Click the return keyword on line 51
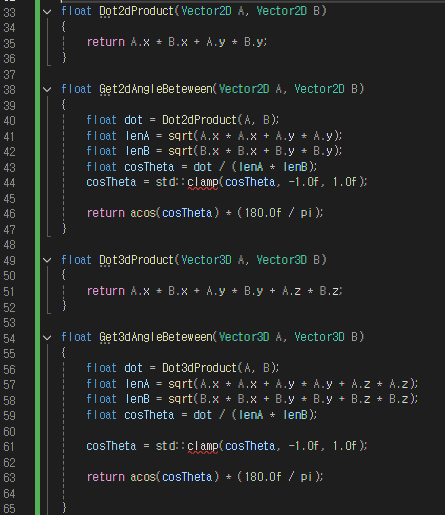445x515 pixels. coord(106,291)
